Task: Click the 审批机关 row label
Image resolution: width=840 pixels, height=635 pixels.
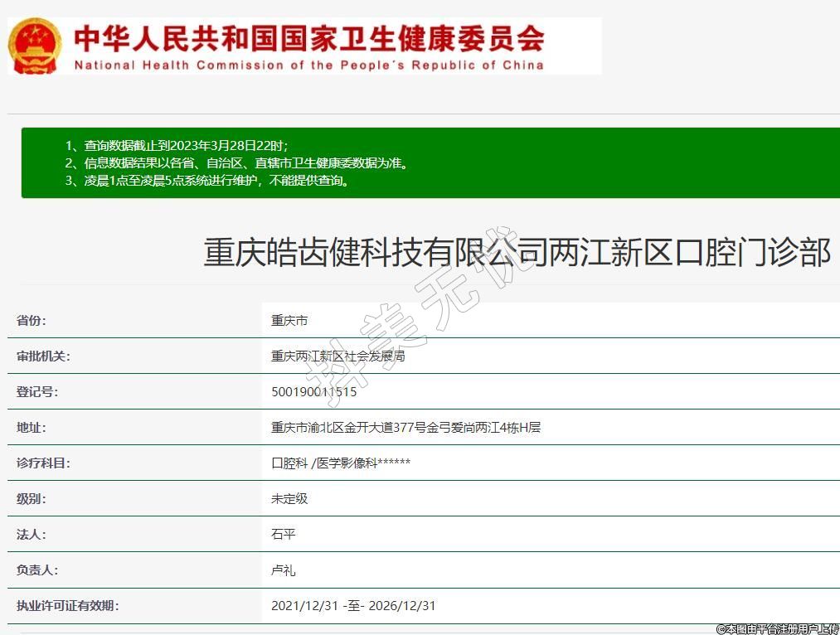Action: tap(43, 356)
